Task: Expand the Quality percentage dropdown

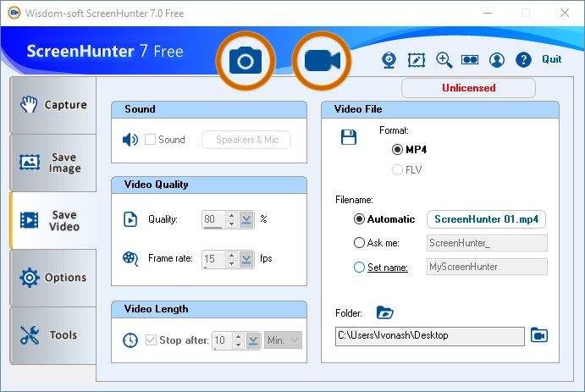Action: tap(246, 219)
